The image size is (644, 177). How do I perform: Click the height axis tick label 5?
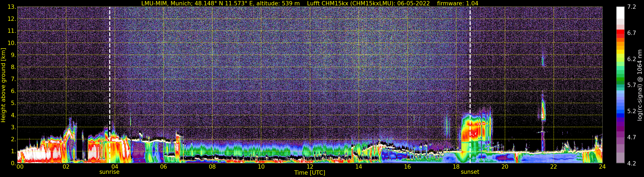[x=13, y=103]
